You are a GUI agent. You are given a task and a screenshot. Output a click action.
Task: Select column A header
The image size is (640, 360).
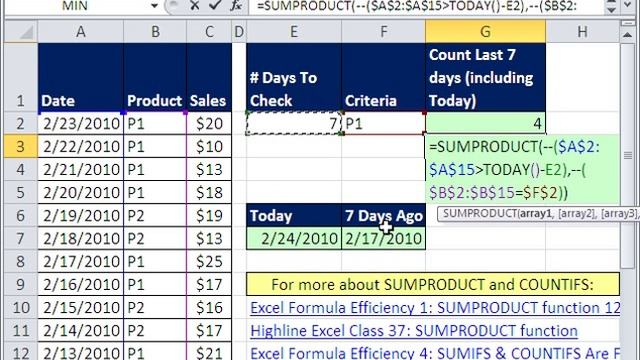[x=80, y=32]
